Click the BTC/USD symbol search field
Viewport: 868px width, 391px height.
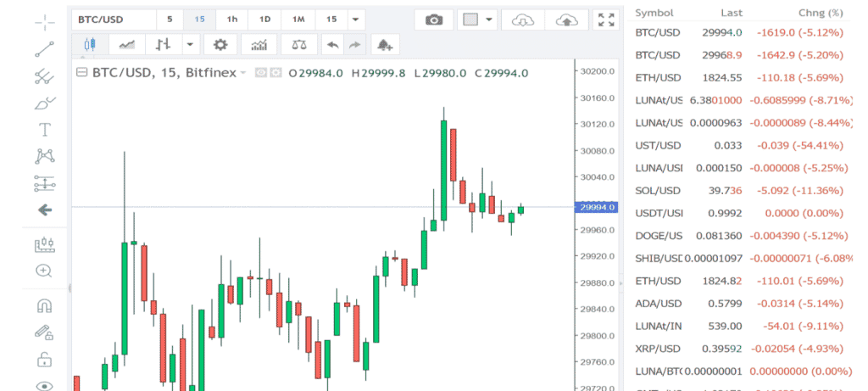(114, 20)
